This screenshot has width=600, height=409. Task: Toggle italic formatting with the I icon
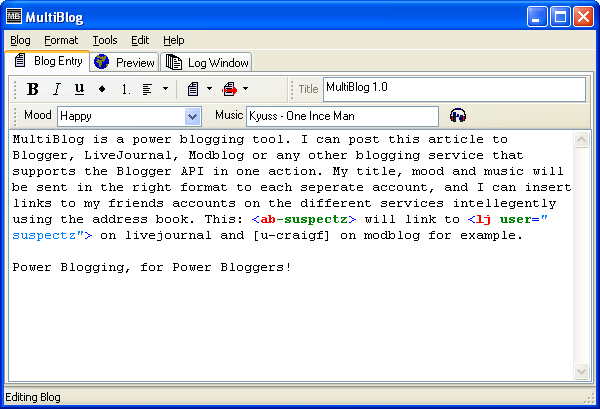click(57, 89)
